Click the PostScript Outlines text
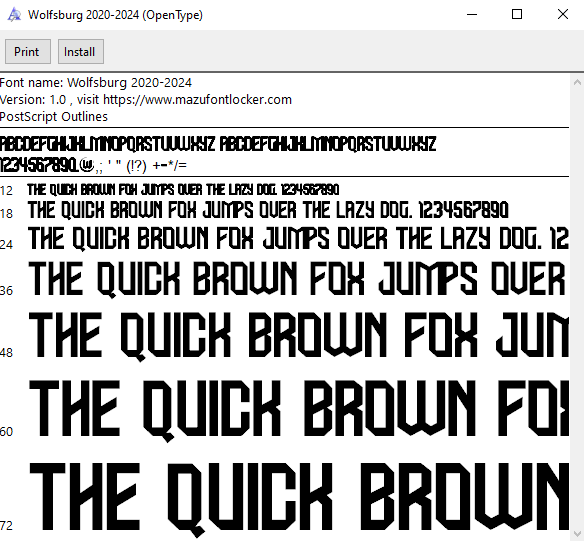This screenshot has width=584, height=541. 54,117
